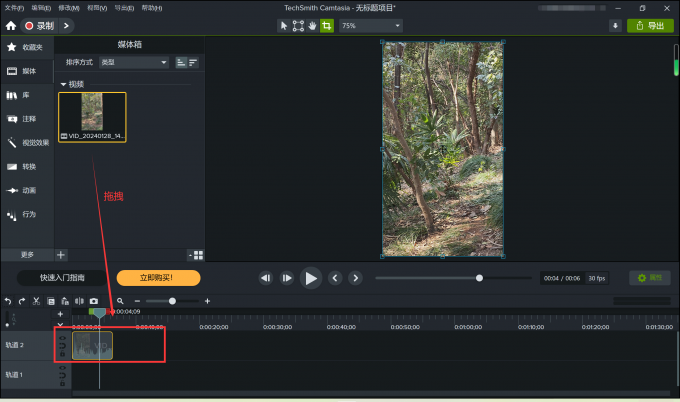
Task: Hide 轨道 2 with its eye icon
Action: (x=62, y=338)
